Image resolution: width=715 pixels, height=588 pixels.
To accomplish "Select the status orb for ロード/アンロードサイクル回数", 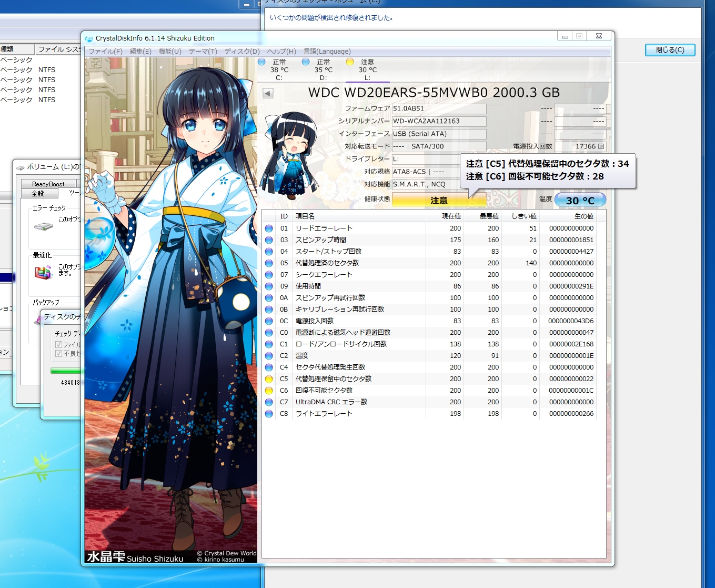I will tap(269, 344).
